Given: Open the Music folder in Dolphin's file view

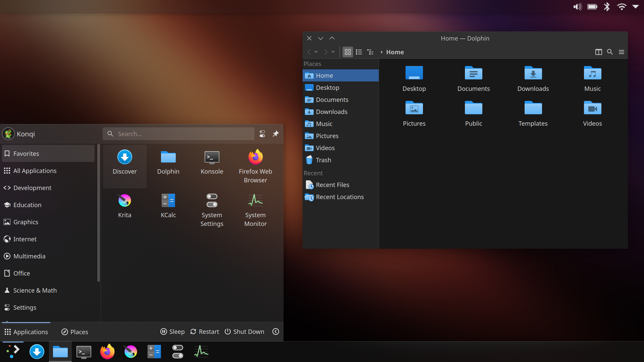Looking at the screenshot, I should [592, 79].
